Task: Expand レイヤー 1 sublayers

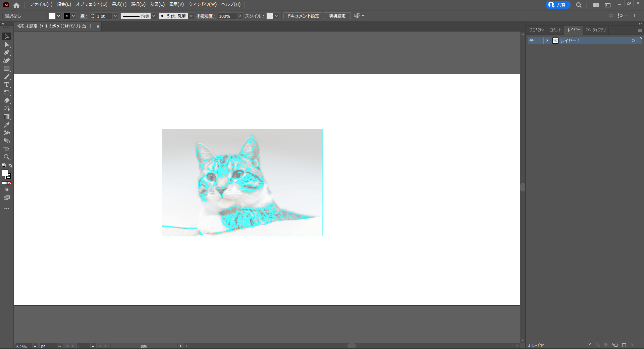Action: [547, 41]
